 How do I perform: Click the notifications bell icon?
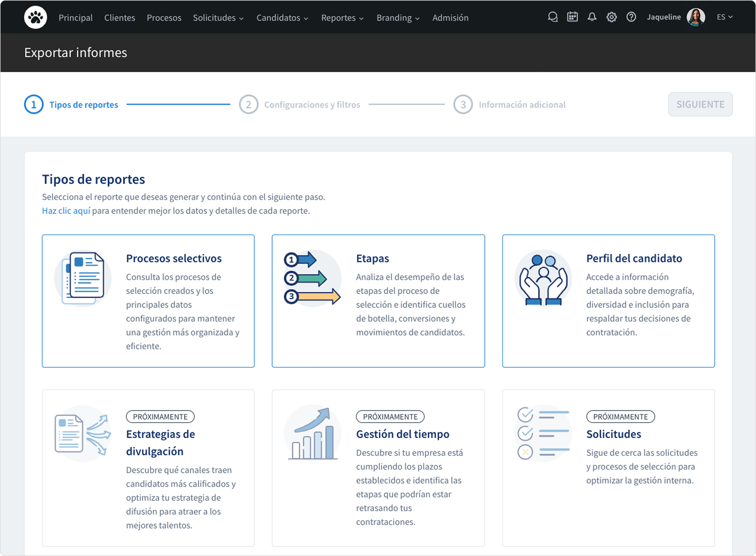[592, 17]
